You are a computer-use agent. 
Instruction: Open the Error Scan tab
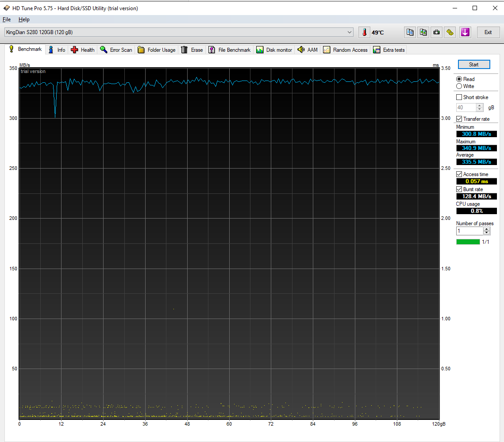pyautogui.click(x=116, y=50)
